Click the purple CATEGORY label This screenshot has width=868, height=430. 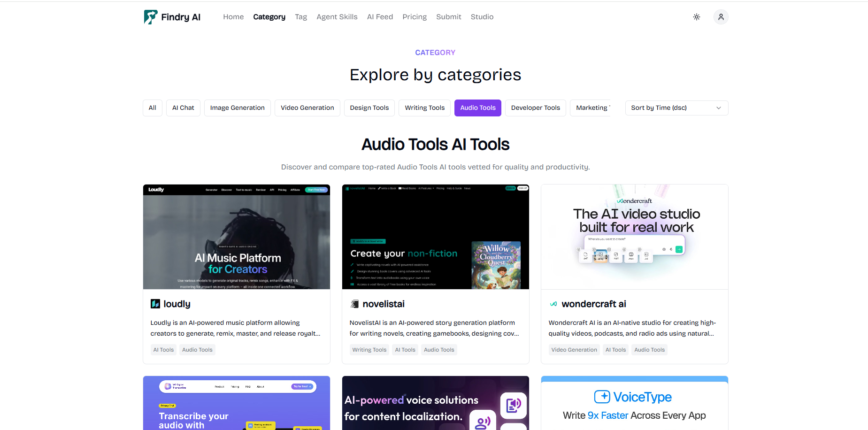click(x=435, y=53)
